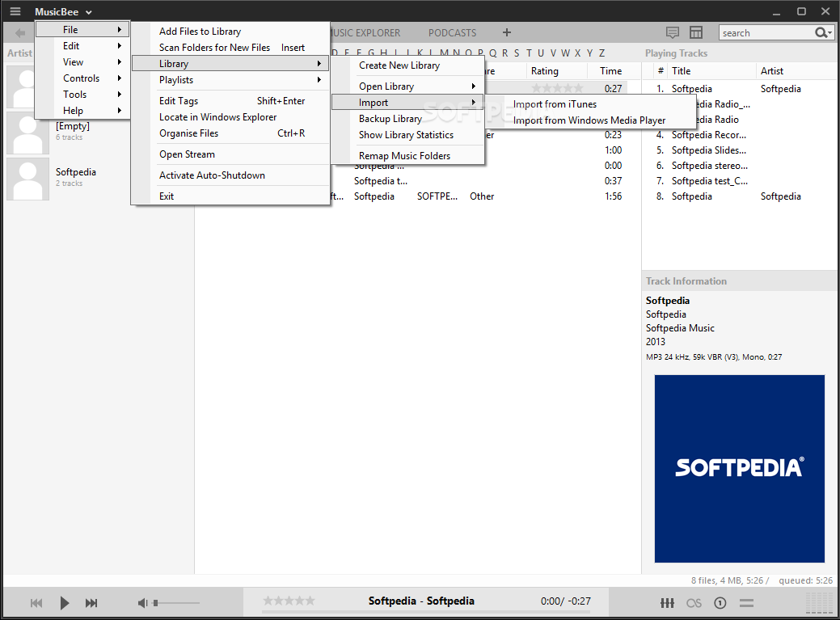Viewport: 840px width, 620px height.
Task: Choose Activate Auto-Shutdown
Action: 230,175
